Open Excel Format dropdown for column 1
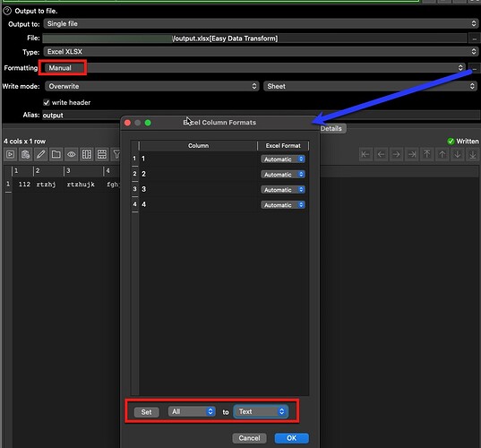Image resolution: width=481 pixels, height=448 pixels. (x=283, y=159)
